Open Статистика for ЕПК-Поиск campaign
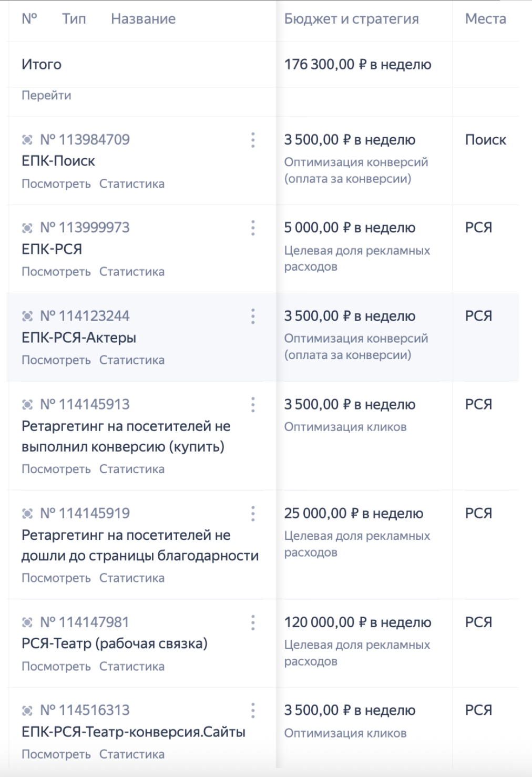Image resolution: width=532 pixels, height=777 pixels. [x=132, y=184]
